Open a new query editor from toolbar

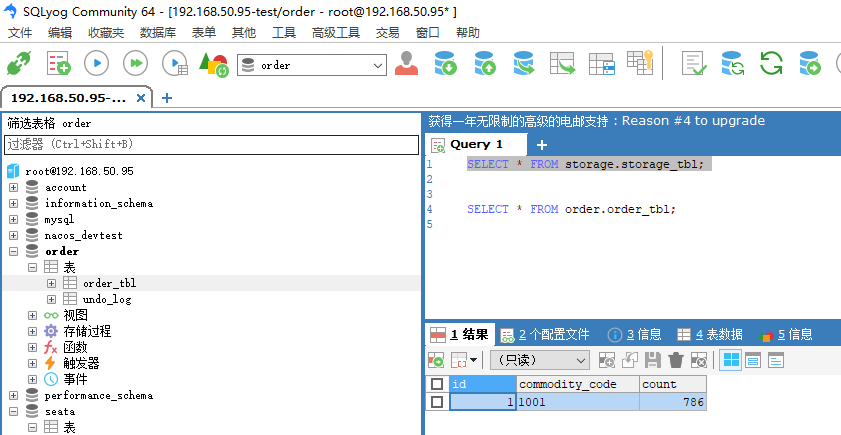point(58,63)
